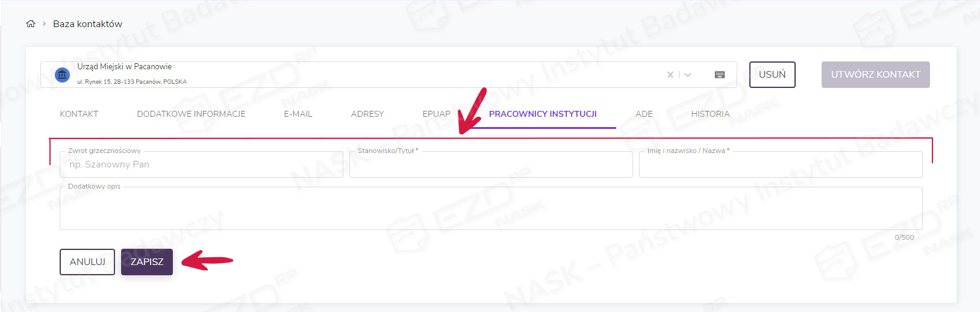The image size is (980, 312).
Task: Go to the ADRESY tab
Action: [367, 114]
